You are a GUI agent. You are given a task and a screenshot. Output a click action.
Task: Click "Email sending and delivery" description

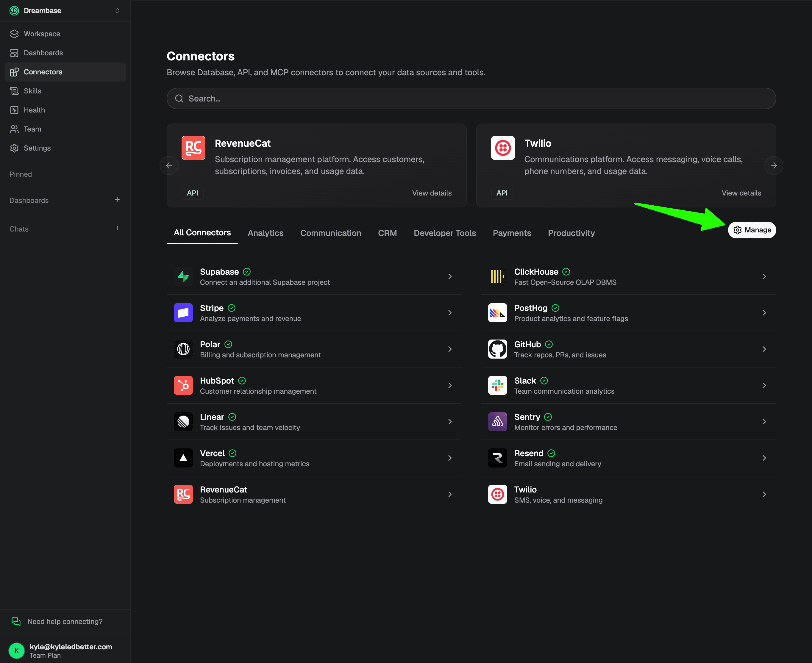click(x=558, y=464)
